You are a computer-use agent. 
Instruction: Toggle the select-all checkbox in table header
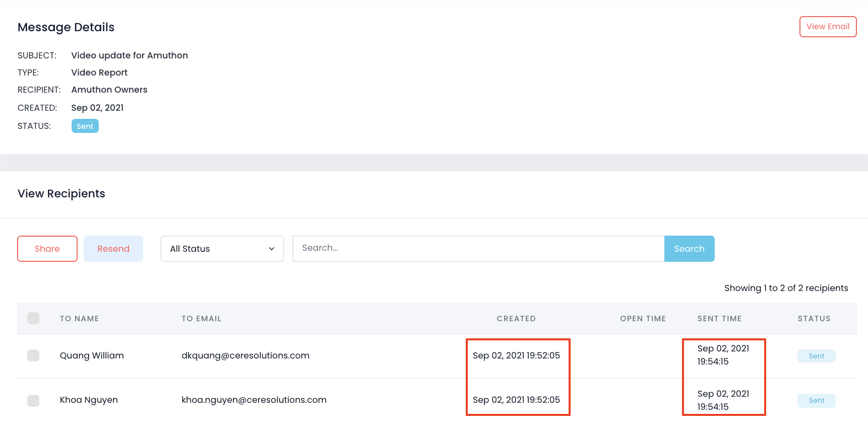coord(33,318)
